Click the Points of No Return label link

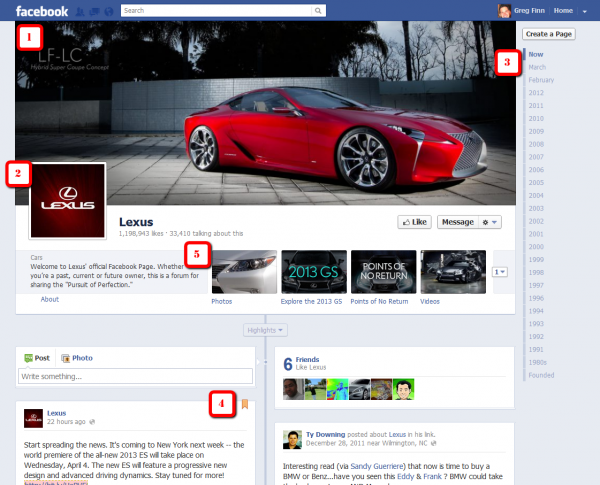pos(379,301)
